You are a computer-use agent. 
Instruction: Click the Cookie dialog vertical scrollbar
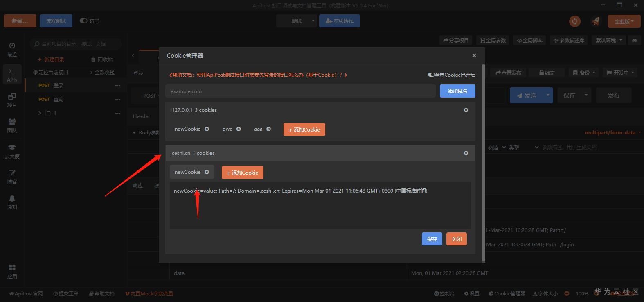(x=484, y=163)
